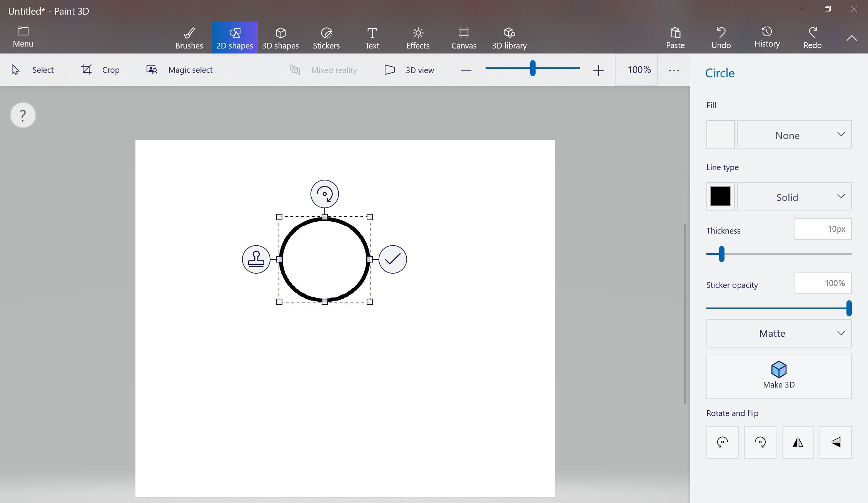This screenshot has height=503, width=868.
Task: Open the 3D library
Action: [x=509, y=37]
